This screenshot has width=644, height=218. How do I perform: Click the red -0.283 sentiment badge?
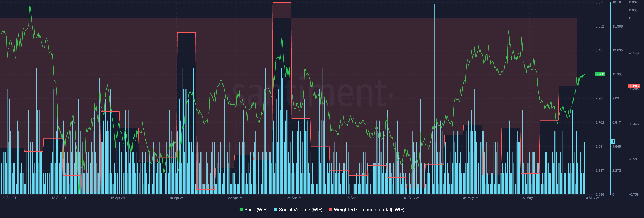coord(634,86)
